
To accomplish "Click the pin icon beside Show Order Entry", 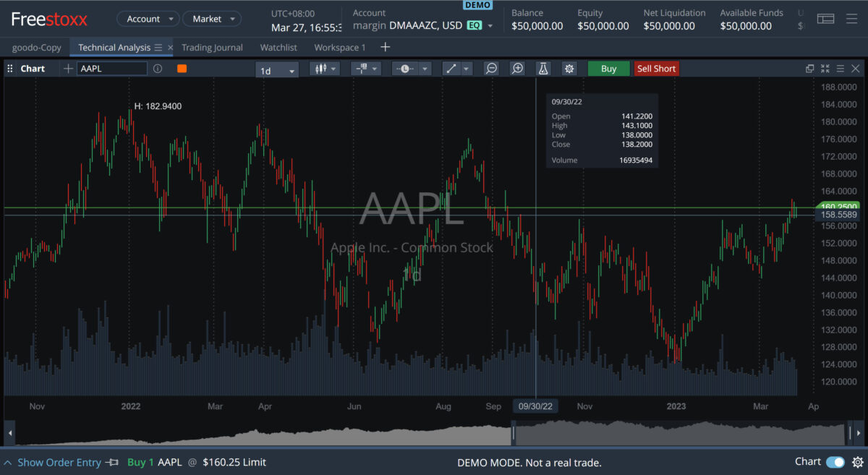I will pos(111,462).
